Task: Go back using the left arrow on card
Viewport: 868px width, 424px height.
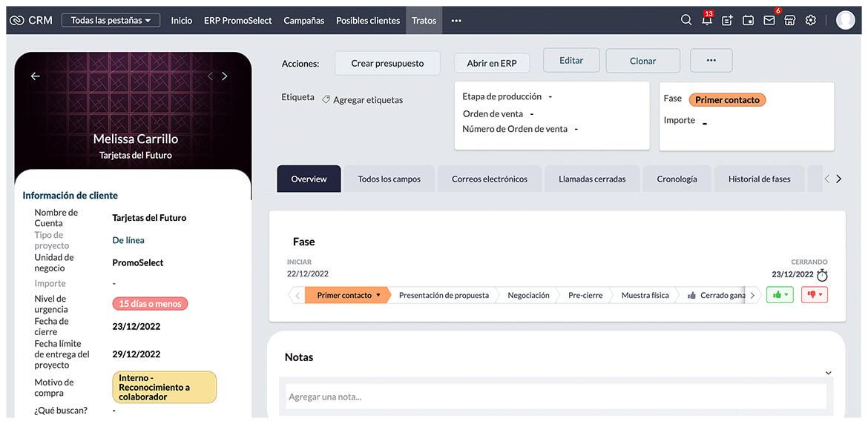Action: click(x=36, y=76)
